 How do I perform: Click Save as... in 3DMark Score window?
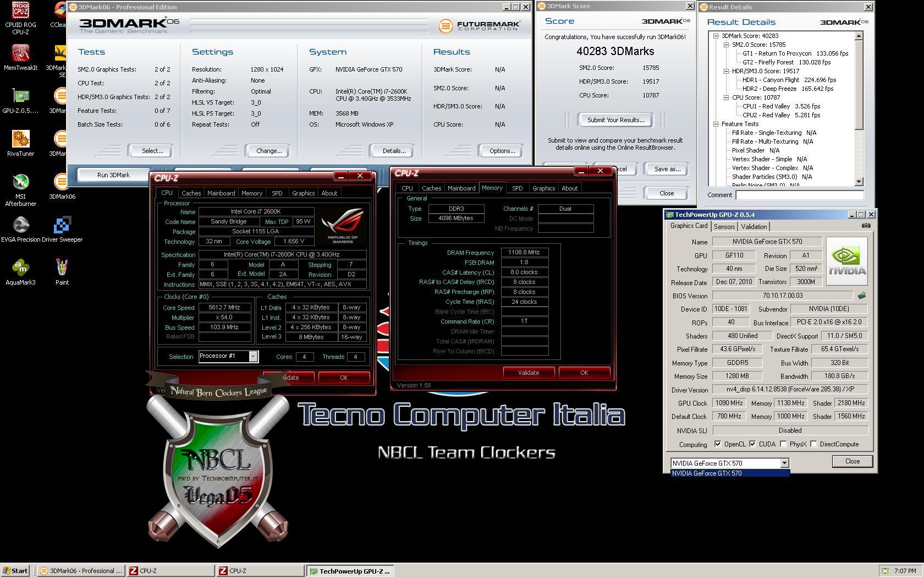tap(667, 169)
